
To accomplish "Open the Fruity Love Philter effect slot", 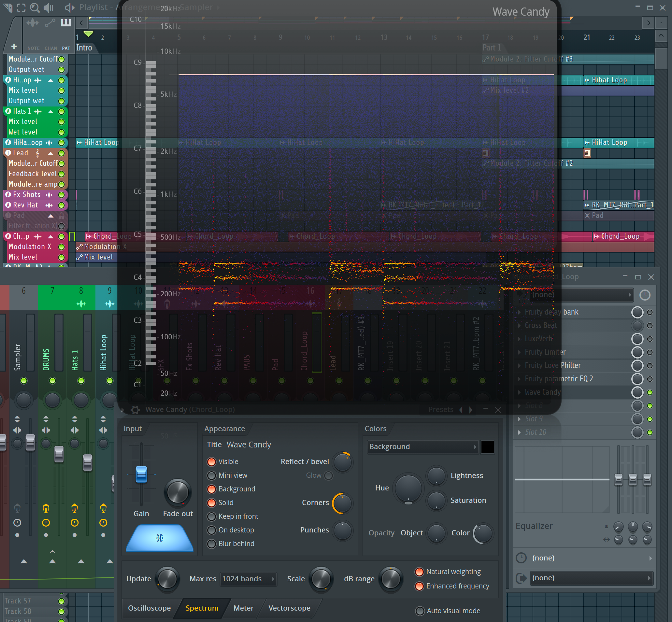I will 572,365.
